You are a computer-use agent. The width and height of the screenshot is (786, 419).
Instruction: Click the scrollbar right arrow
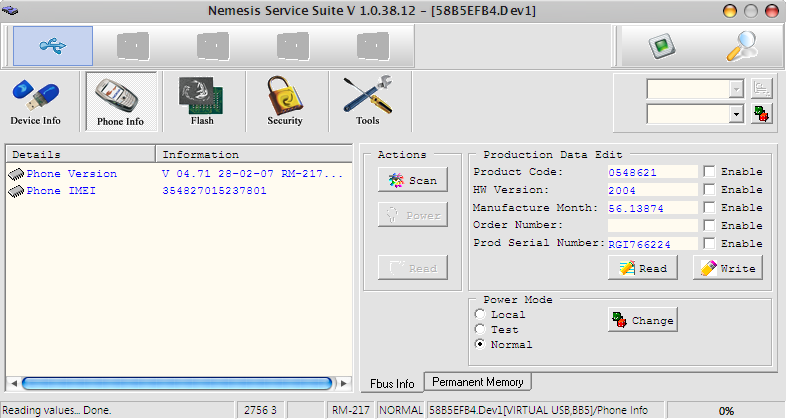[x=343, y=383]
